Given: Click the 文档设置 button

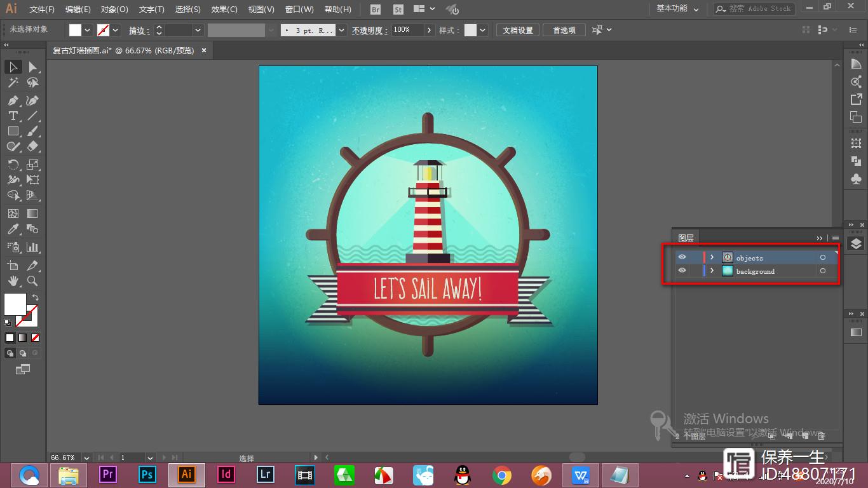Looking at the screenshot, I should click(x=518, y=30).
